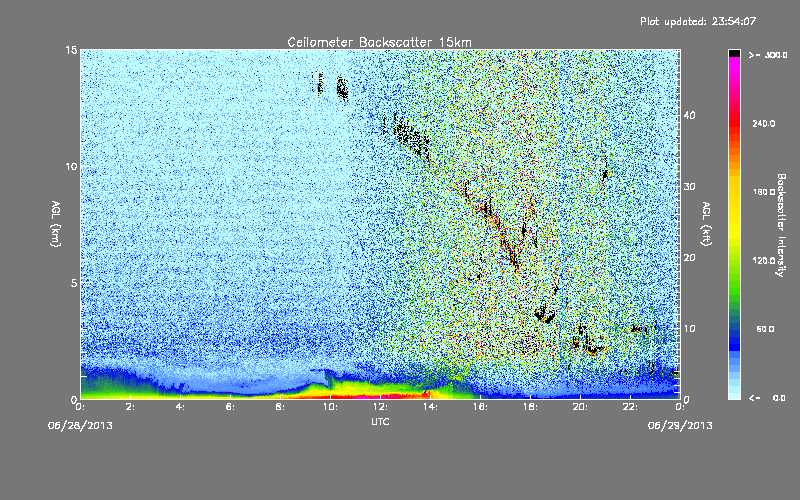Click the '20:' UTC time tick
This screenshot has height=500, width=800.
(580, 407)
